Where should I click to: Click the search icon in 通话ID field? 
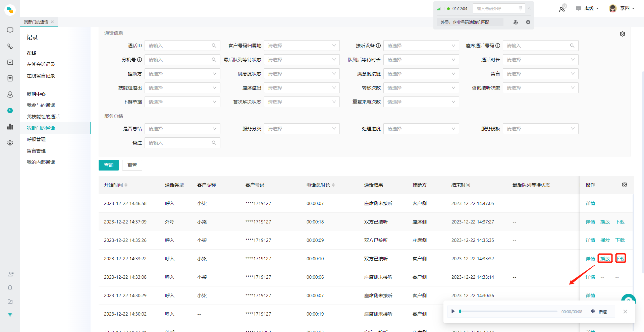click(x=214, y=46)
